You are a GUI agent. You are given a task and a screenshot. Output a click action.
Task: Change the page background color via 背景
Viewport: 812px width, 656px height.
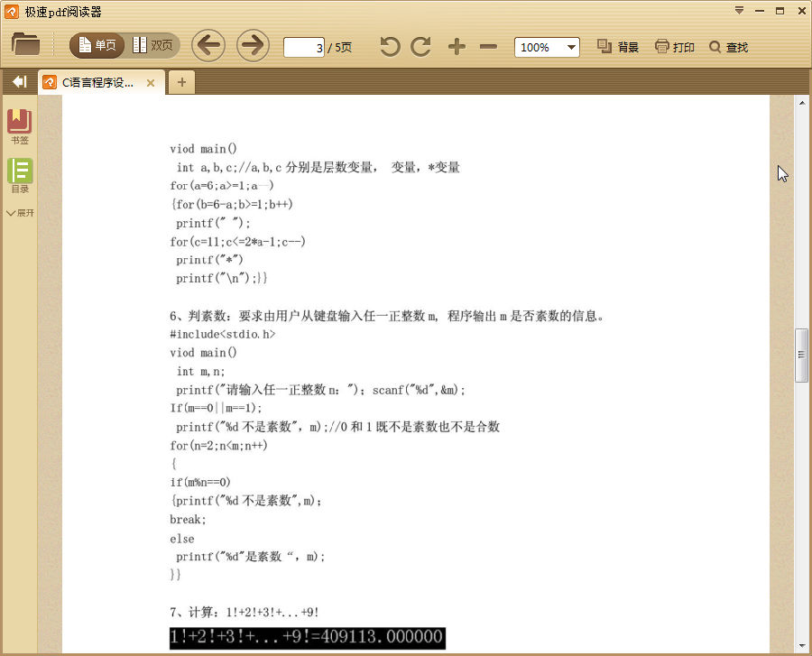click(x=616, y=46)
